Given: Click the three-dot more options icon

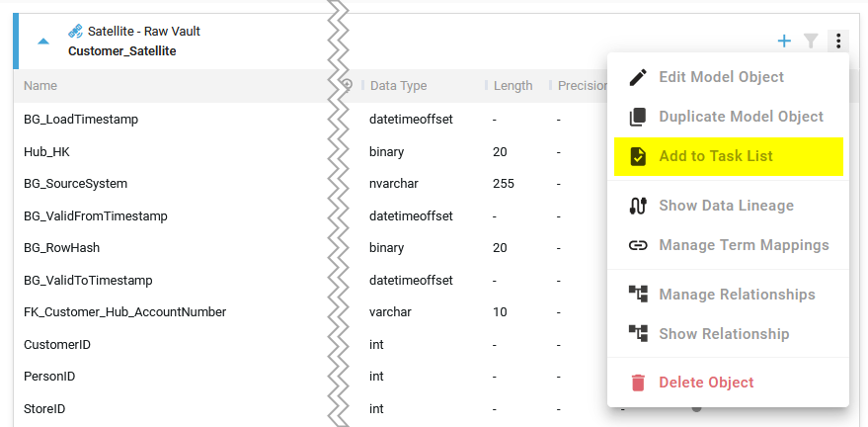Looking at the screenshot, I should pyautogui.click(x=837, y=42).
